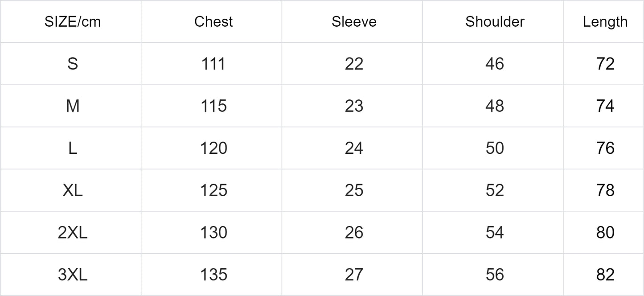The image size is (644, 296).
Task: Select shoulder value 54 for size 2XL
Action: 495,232
